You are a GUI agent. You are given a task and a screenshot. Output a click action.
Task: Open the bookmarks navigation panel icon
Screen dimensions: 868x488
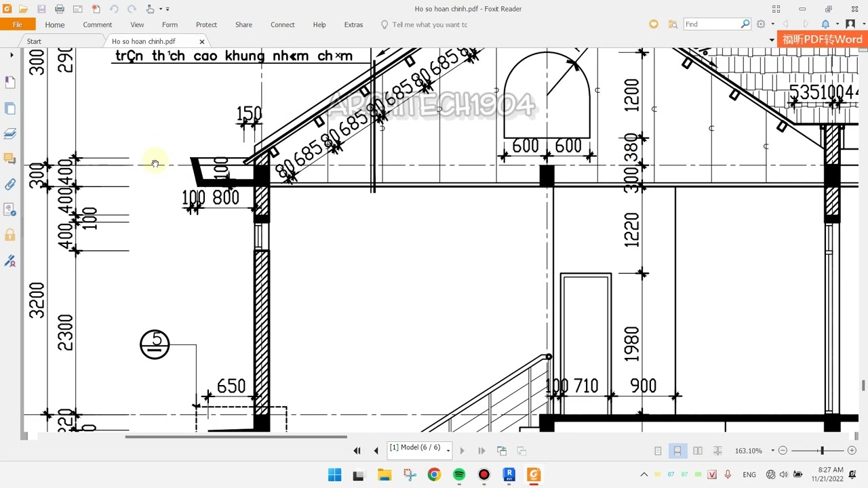click(x=10, y=82)
